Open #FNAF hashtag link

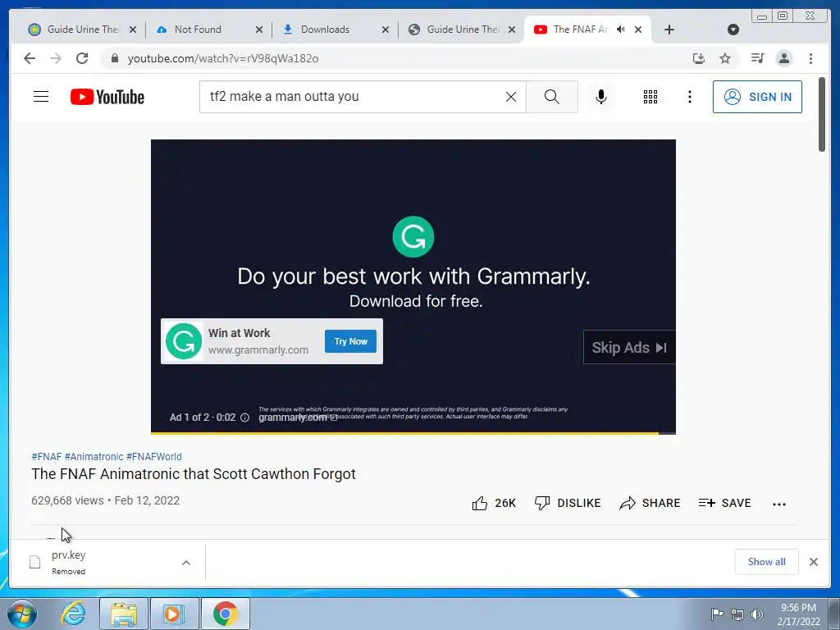[47, 456]
